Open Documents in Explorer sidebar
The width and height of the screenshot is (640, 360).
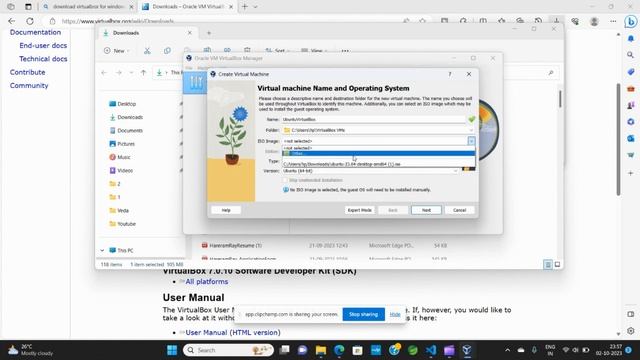(126, 131)
